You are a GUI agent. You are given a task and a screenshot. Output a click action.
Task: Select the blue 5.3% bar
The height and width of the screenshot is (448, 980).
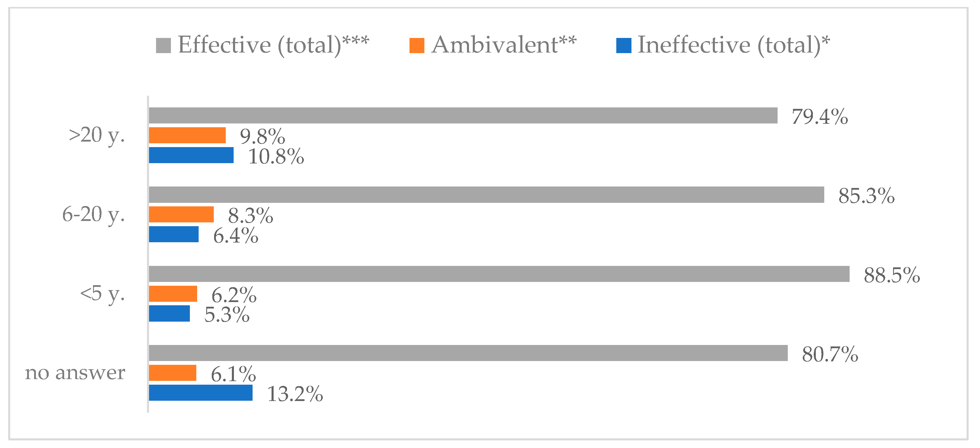click(169, 313)
